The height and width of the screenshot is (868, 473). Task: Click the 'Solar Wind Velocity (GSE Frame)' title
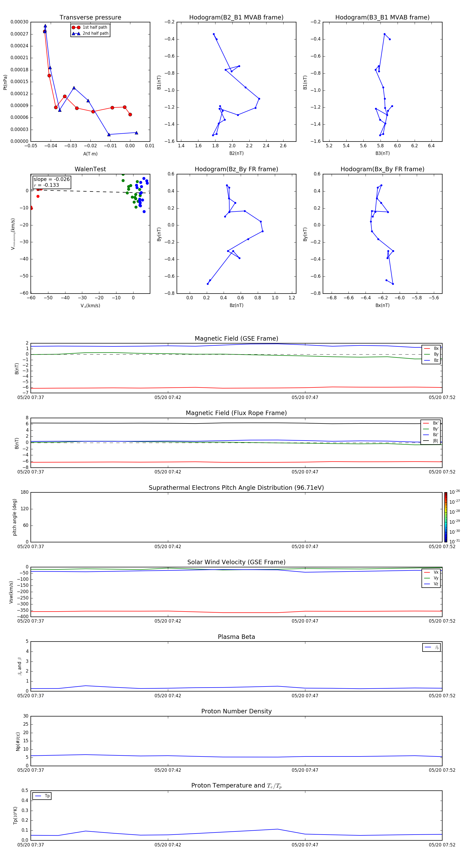(236, 562)
